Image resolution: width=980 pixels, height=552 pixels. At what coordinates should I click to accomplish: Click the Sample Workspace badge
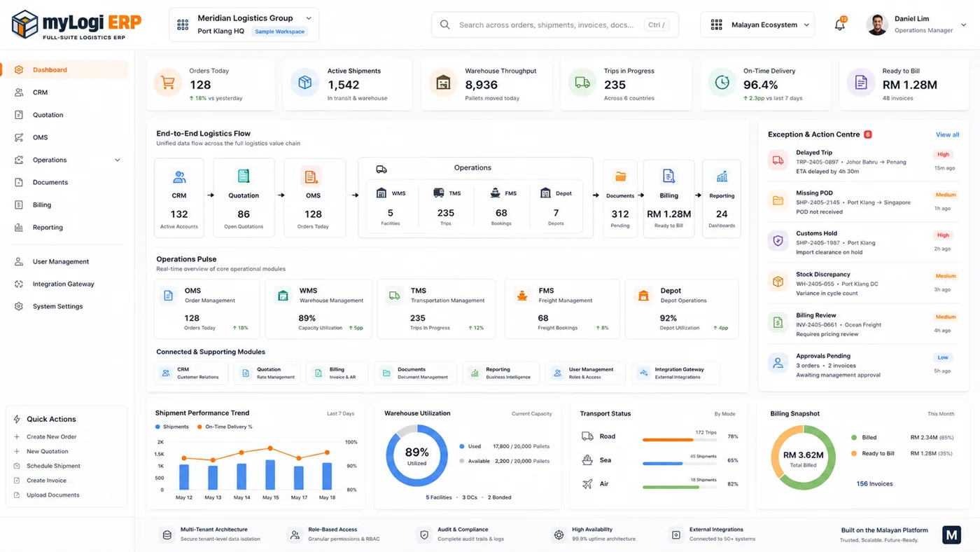click(x=279, y=32)
